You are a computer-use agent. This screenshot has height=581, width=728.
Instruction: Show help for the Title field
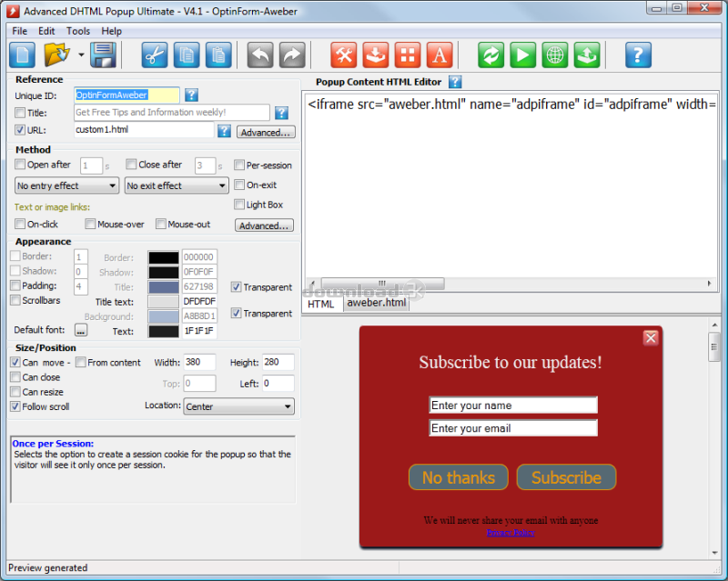[x=281, y=113]
